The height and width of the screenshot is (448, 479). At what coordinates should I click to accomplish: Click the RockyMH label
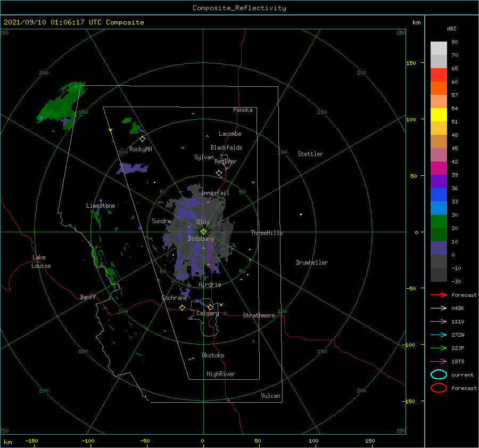(141, 149)
